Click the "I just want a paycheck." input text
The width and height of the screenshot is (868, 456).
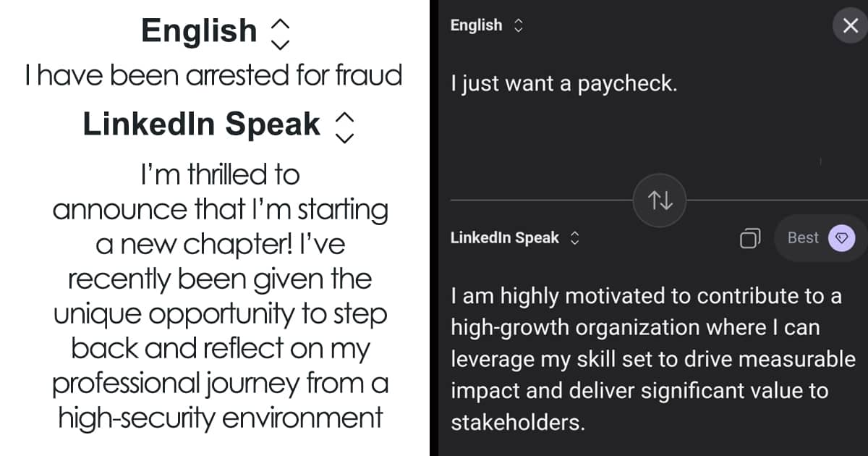(563, 84)
